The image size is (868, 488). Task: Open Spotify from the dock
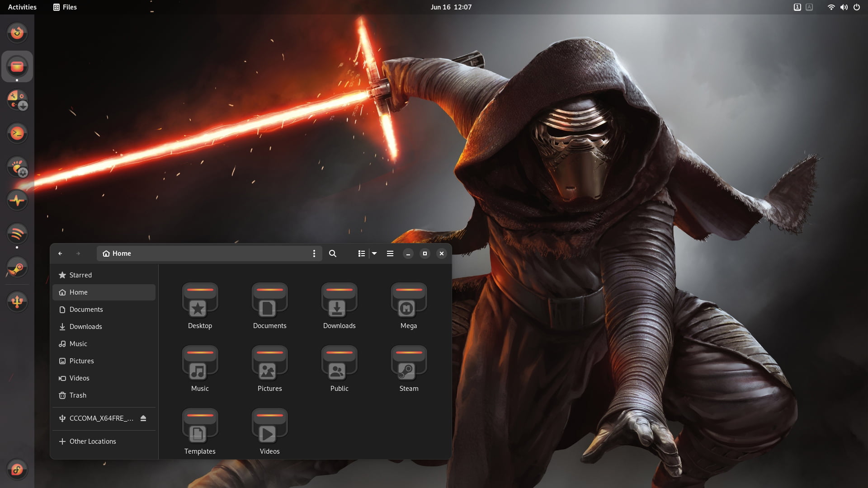(x=17, y=234)
